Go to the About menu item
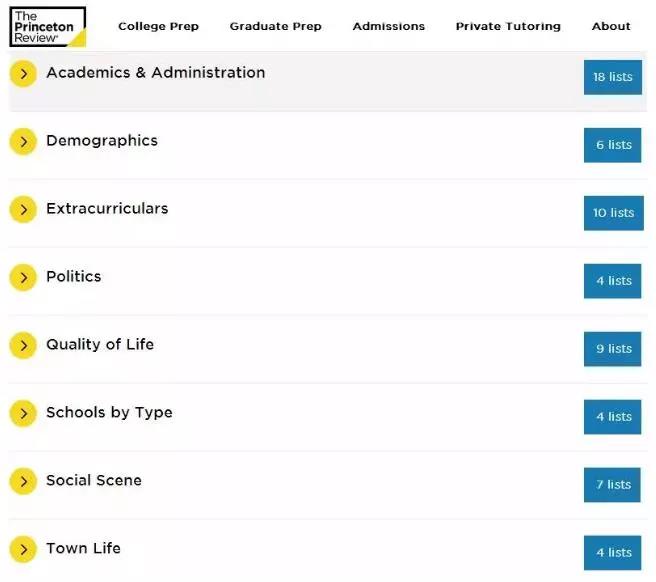Screen dimensions: 656x582 click(x=611, y=26)
